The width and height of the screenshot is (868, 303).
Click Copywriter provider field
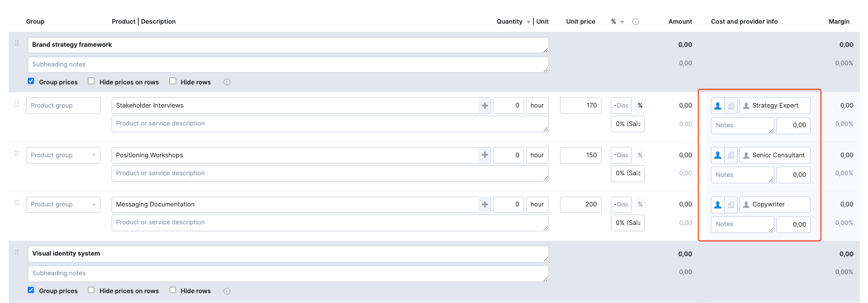776,205
